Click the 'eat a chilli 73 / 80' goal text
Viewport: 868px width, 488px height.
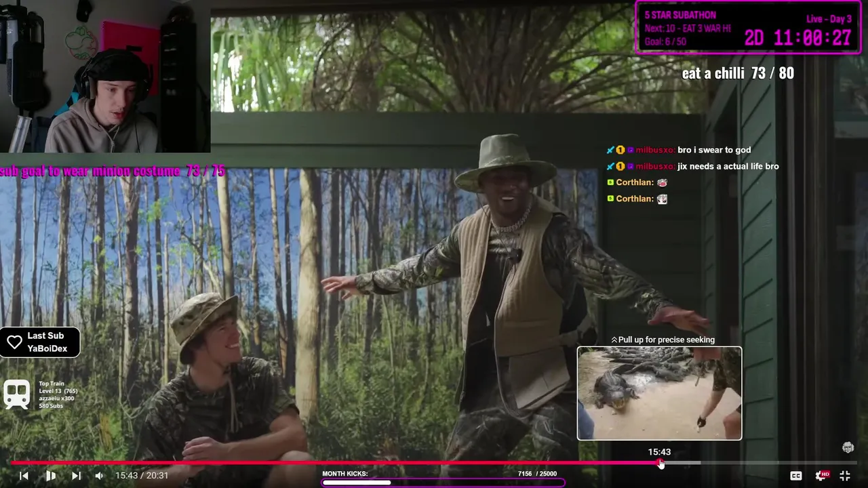(738, 73)
